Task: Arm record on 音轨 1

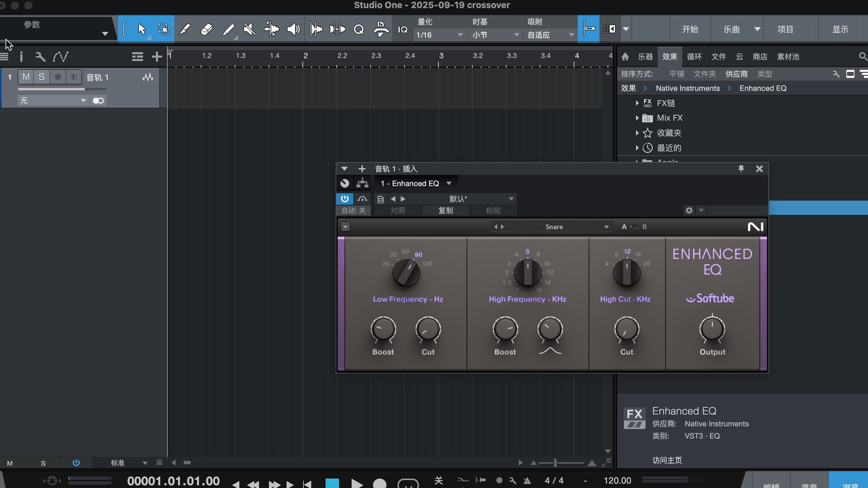Action: (x=58, y=77)
